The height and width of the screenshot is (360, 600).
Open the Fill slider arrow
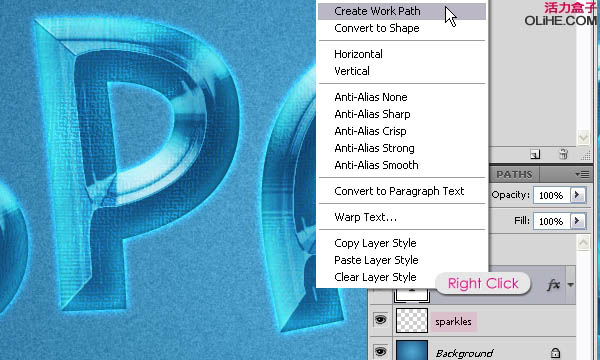click(577, 221)
